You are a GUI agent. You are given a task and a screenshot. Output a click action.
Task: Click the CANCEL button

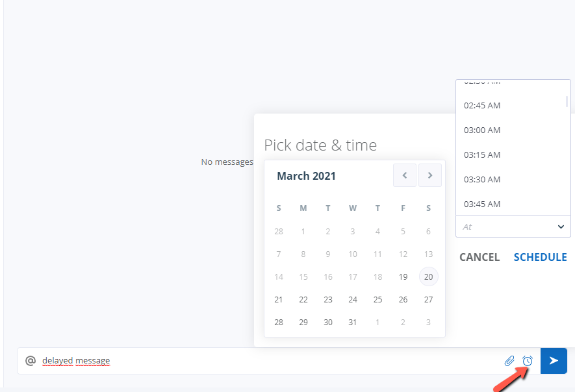coord(479,257)
